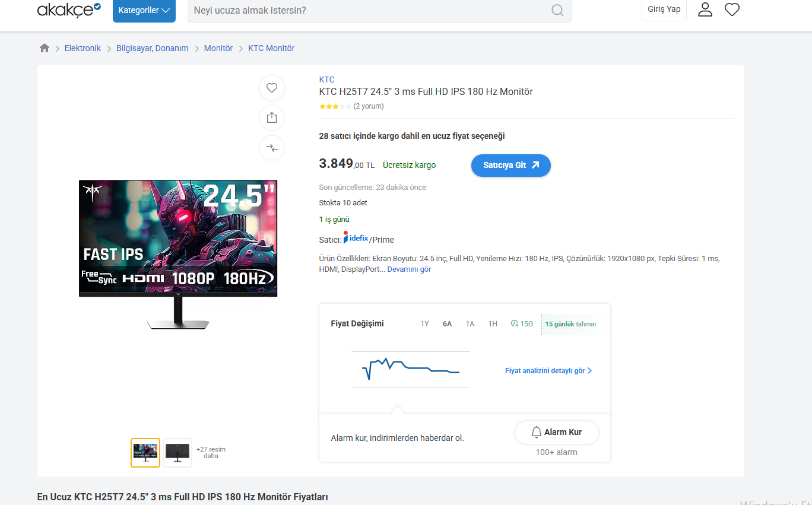Click the Alarm Kur button
812x505 pixels.
pyautogui.click(x=556, y=432)
